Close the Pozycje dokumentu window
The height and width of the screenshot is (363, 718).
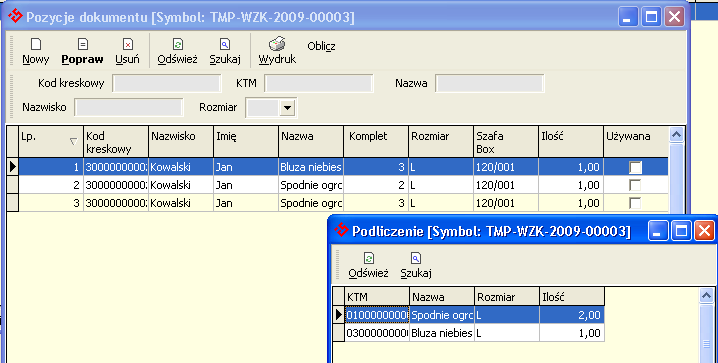click(674, 17)
